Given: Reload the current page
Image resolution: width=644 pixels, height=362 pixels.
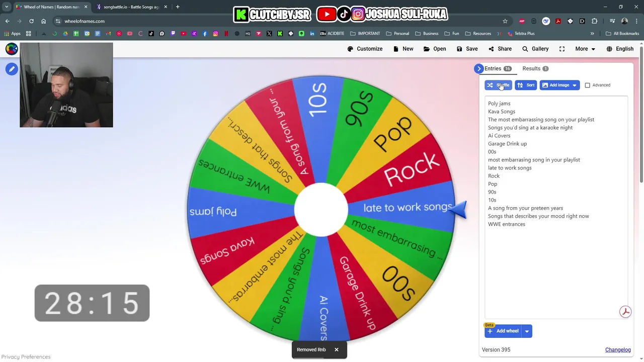Looking at the screenshot, I should (x=31, y=21).
